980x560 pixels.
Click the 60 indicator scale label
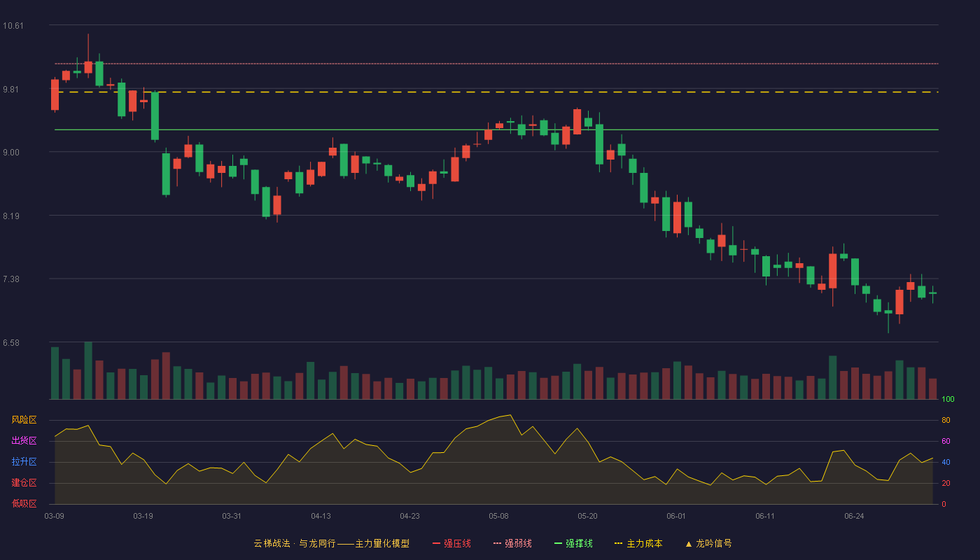pyautogui.click(x=946, y=441)
